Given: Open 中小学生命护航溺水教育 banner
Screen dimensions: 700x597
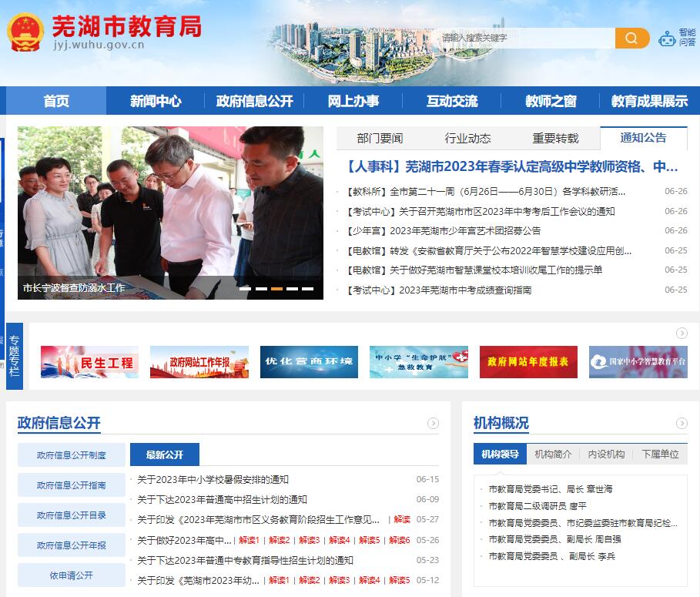Looking at the screenshot, I should click(x=418, y=362).
